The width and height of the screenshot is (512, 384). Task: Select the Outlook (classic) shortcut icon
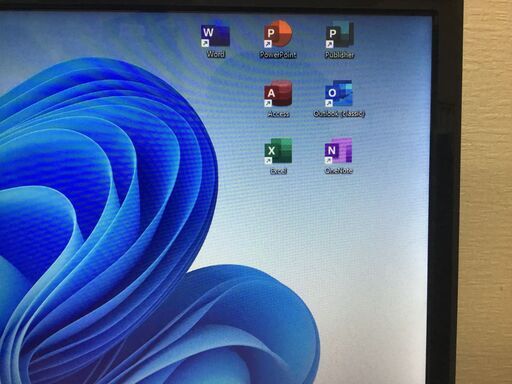339,93
